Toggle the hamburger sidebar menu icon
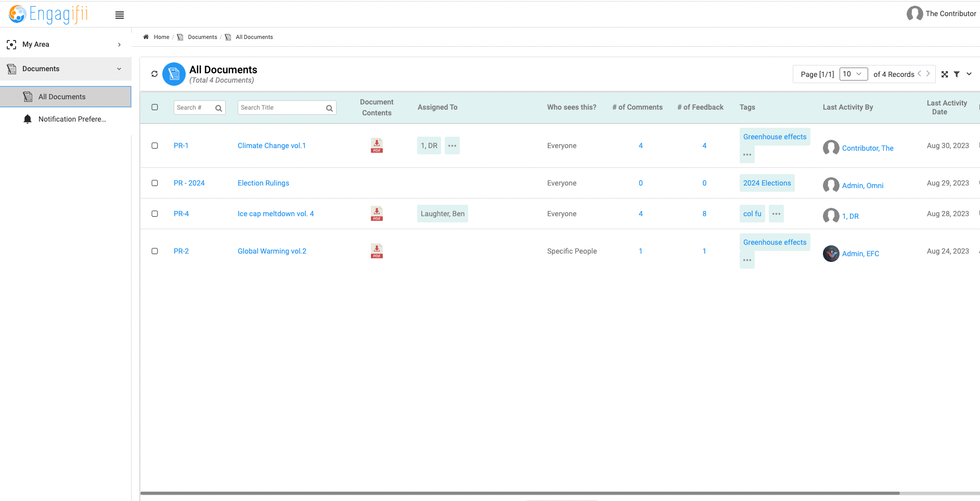The width and height of the screenshot is (980, 501). pos(120,15)
